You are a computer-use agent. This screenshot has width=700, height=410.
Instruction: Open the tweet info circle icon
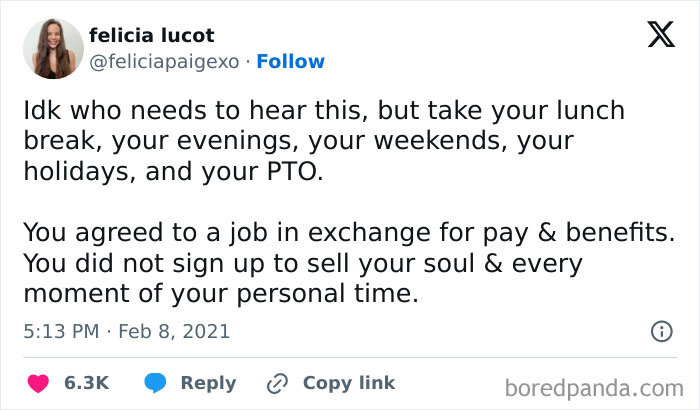[x=661, y=330]
